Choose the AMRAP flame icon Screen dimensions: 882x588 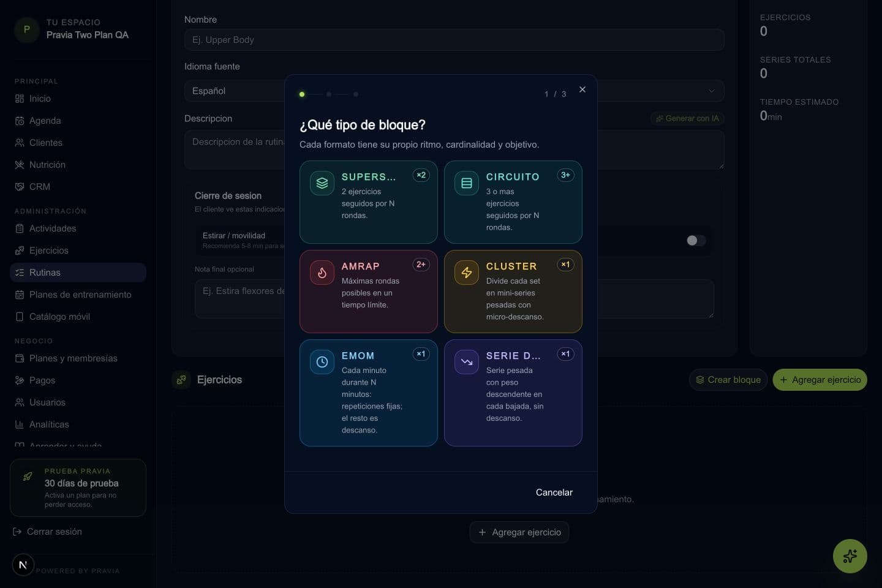(x=322, y=272)
